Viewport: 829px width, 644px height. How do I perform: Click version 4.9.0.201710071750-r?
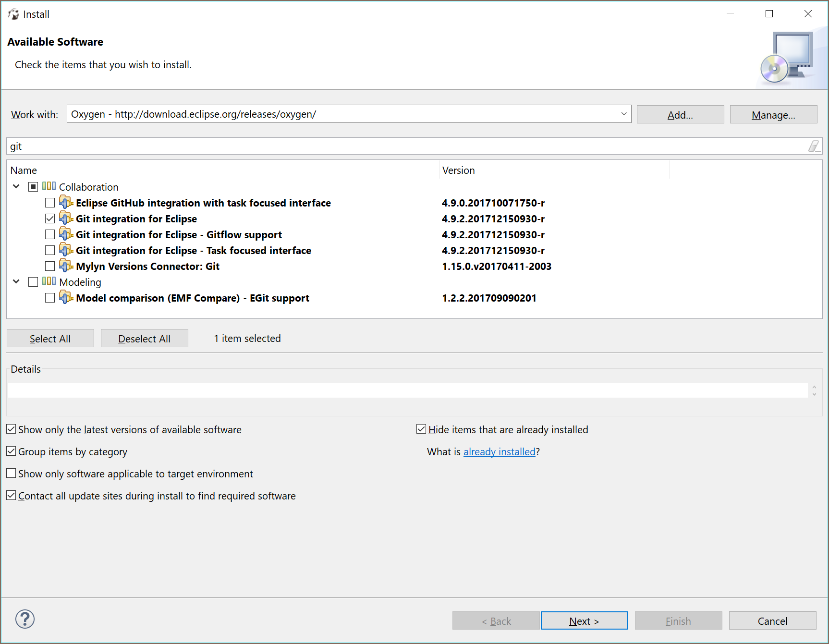pyautogui.click(x=493, y=203)
